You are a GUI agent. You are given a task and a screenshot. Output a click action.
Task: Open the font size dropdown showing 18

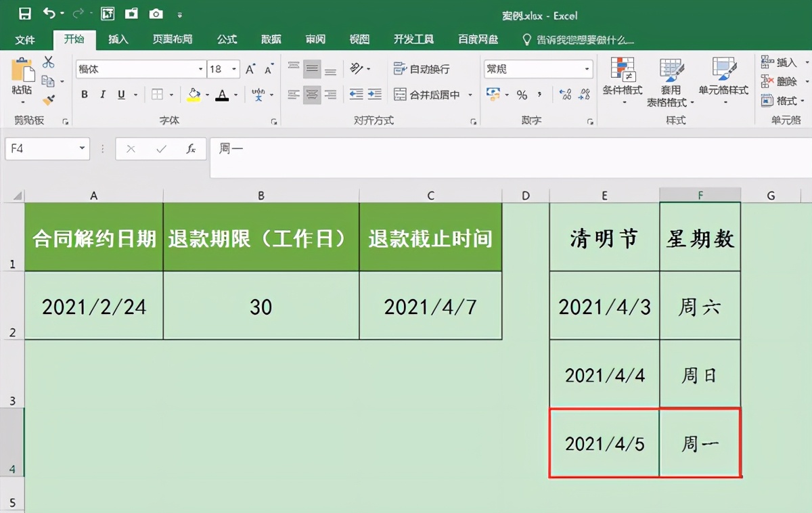[x=234, y=69]
